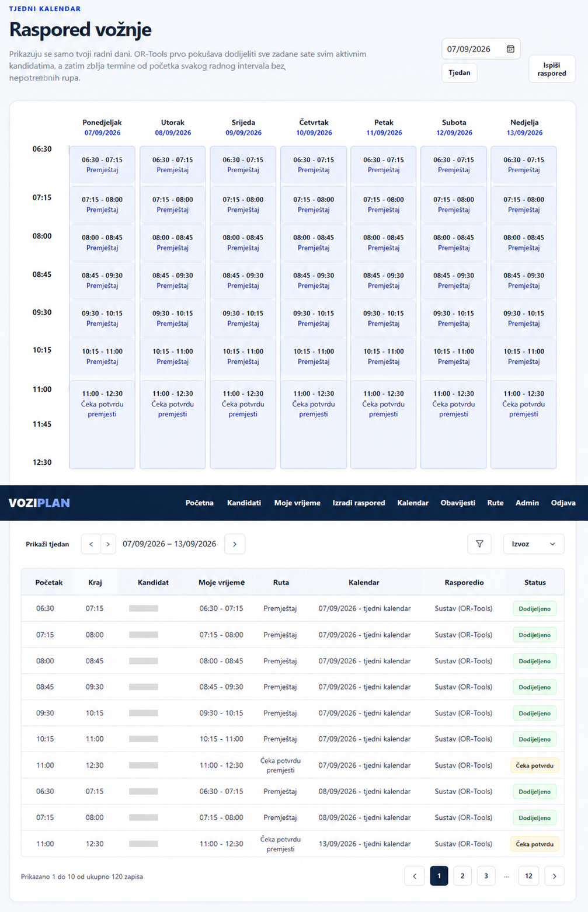Open the date picker calendar icon
The image size is (588, 912).
pos(510,49)
